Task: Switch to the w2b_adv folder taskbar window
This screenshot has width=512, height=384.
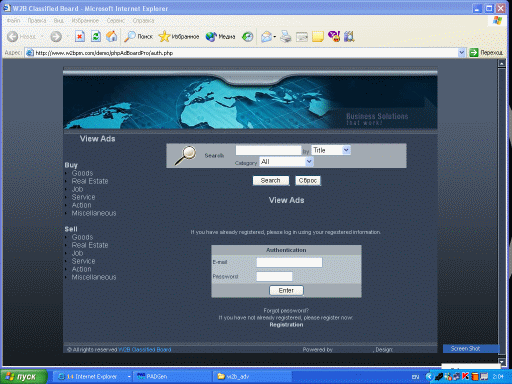Action: (x=252, y=377)
